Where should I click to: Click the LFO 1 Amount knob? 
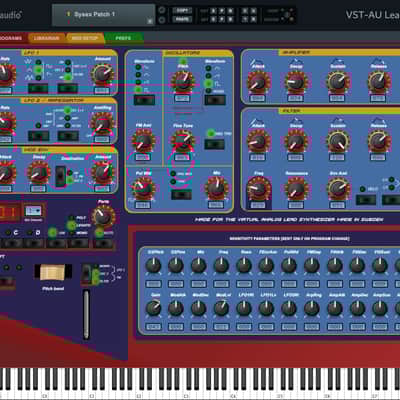click(x=102, y=74)
